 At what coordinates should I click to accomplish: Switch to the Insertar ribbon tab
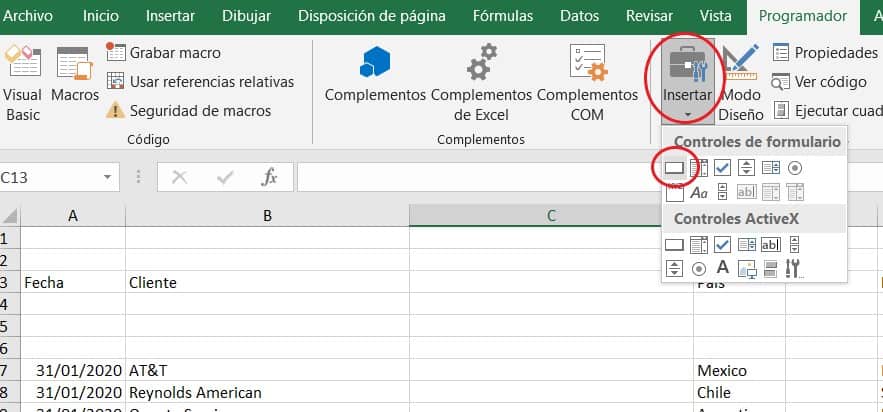[x=171, y=16]
